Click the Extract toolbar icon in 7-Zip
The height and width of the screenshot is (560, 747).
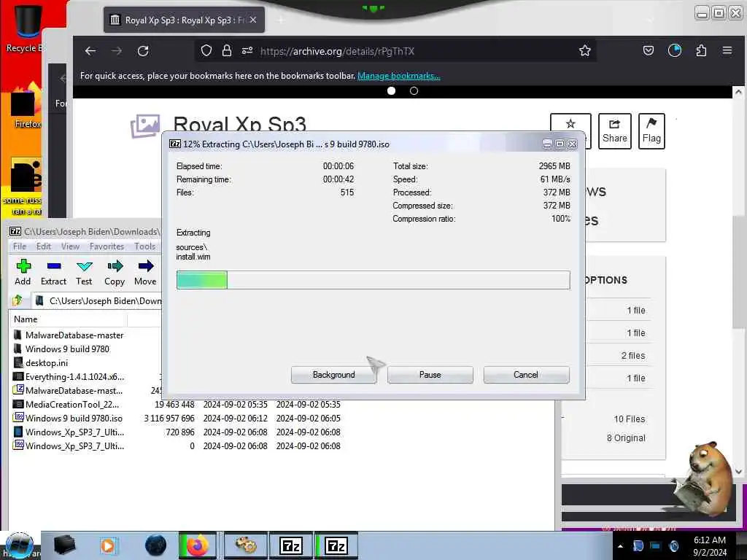(x=53, y=273)
